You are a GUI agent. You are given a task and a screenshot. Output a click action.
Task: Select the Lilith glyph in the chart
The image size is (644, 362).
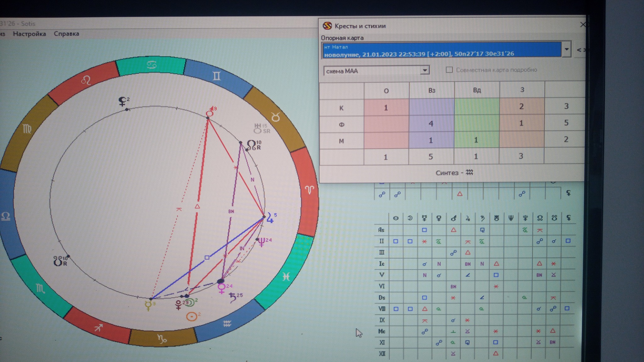122,101
